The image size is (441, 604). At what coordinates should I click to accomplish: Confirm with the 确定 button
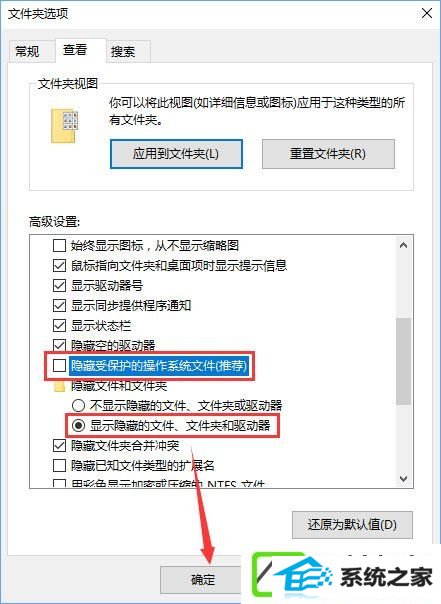(203, 579)
